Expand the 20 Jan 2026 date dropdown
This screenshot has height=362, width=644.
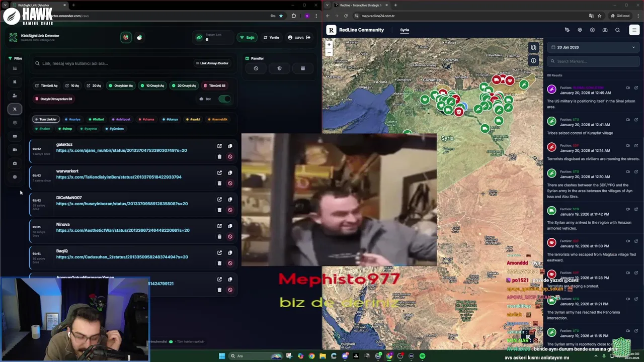coord(593,47)
